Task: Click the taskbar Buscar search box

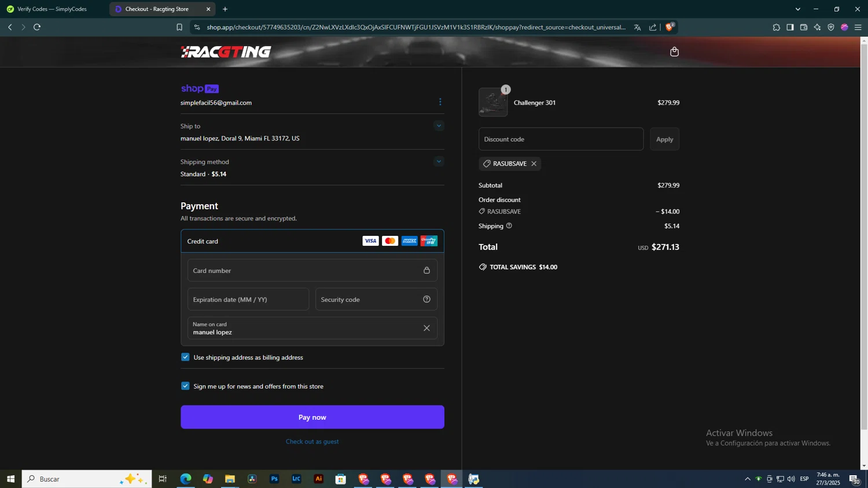Action: [87, 479]
